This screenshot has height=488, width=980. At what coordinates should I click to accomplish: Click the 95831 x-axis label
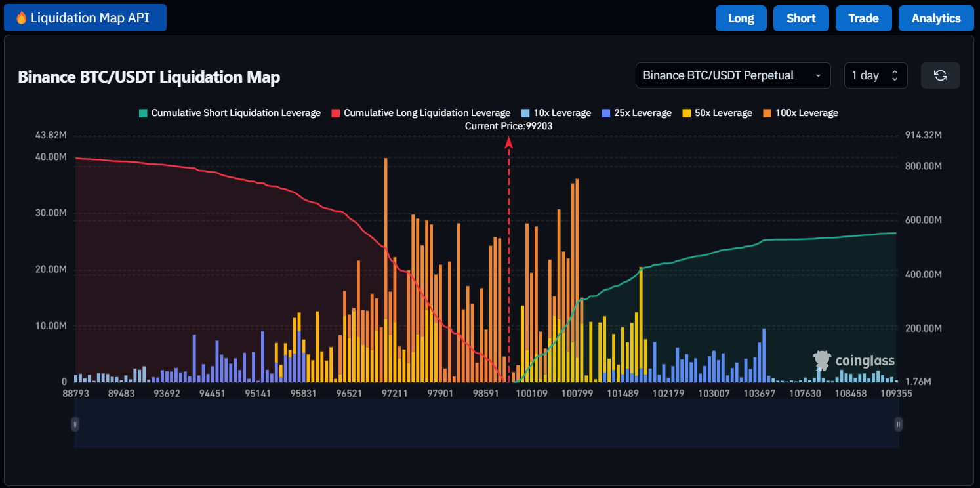[x=303, y=394]
